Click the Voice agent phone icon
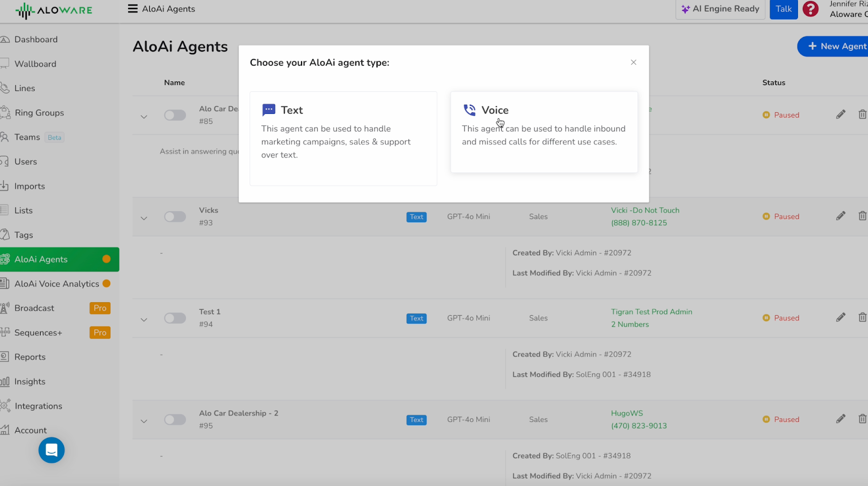 (469, 110)
